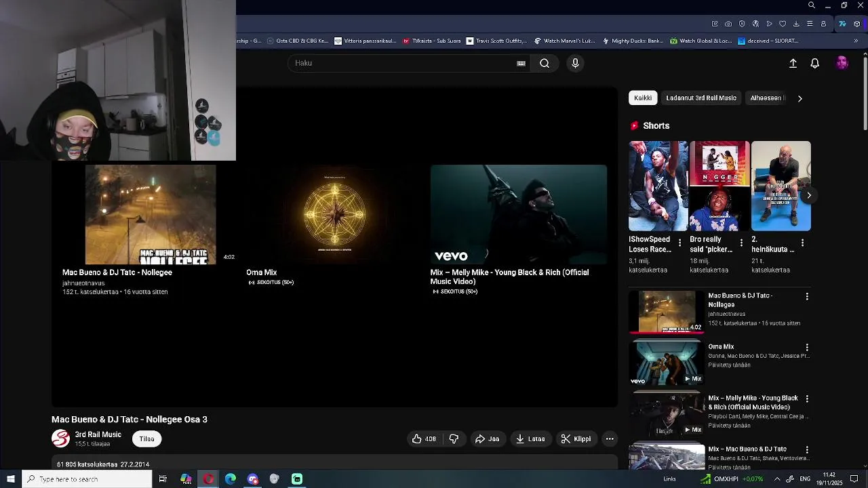This screenshot has width=868, height=488.
Task: Open browser search tabs magnifier
Action: tap(812, 5)
